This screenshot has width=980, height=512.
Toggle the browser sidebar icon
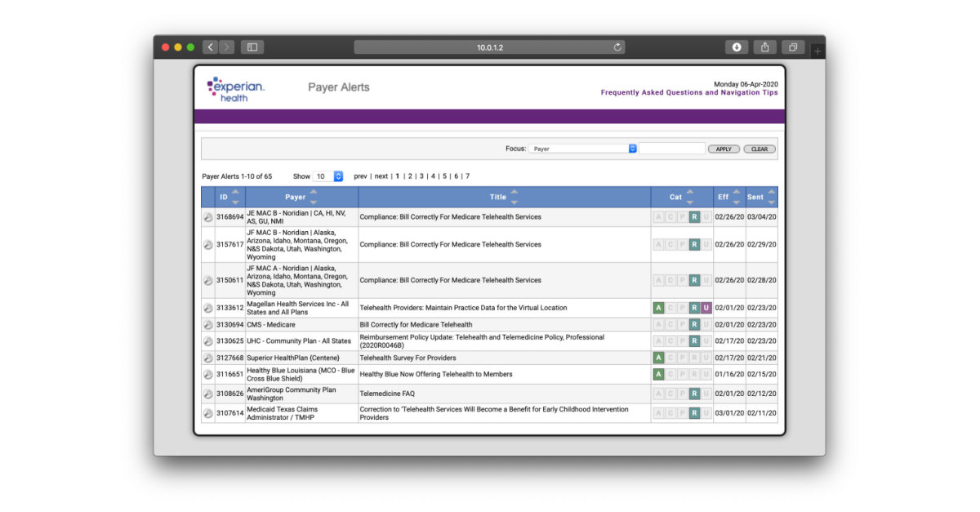point(252,47)
